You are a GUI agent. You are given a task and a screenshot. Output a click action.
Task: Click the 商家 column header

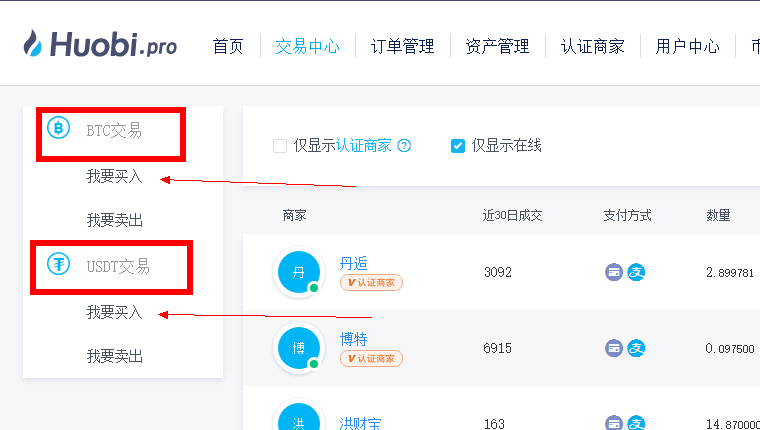[295, 215]
